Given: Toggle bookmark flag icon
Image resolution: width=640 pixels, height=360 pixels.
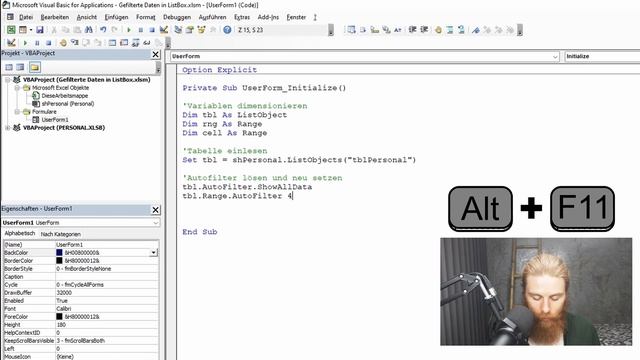Looking at the screenshot, I should point(476,30).
